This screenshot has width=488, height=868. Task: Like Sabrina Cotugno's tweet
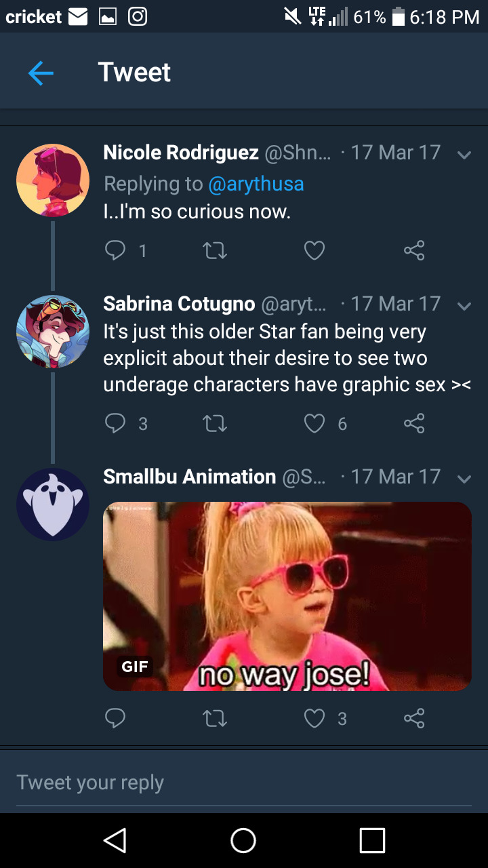click(x=314, y=424)
